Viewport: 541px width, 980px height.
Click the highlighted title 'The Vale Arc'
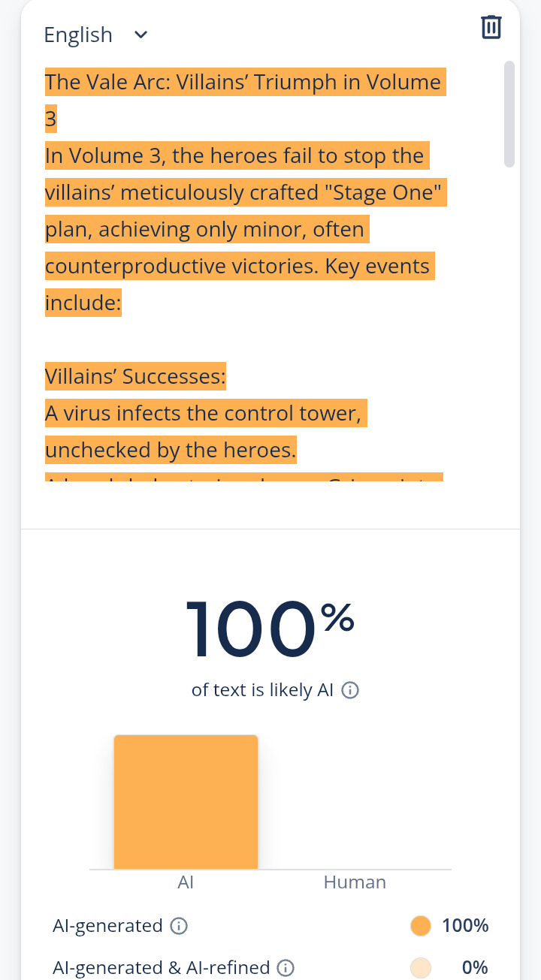point(107,82)
